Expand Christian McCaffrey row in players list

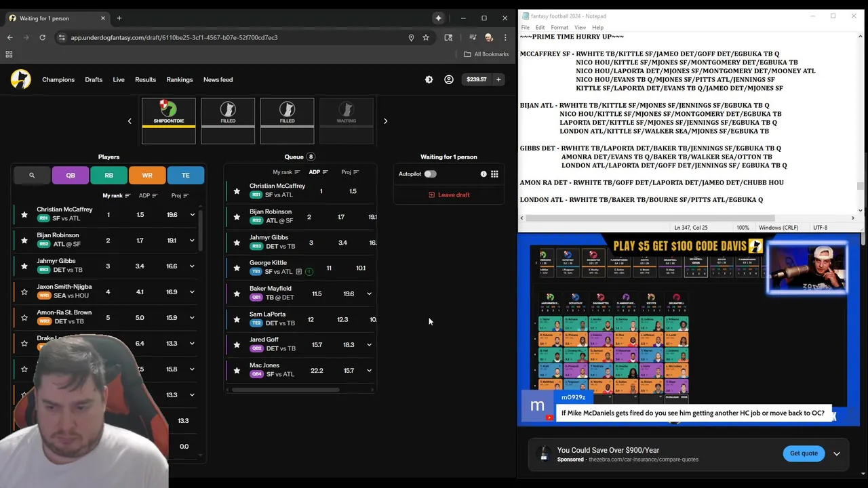pyautogui.click(x=192, y=215)
